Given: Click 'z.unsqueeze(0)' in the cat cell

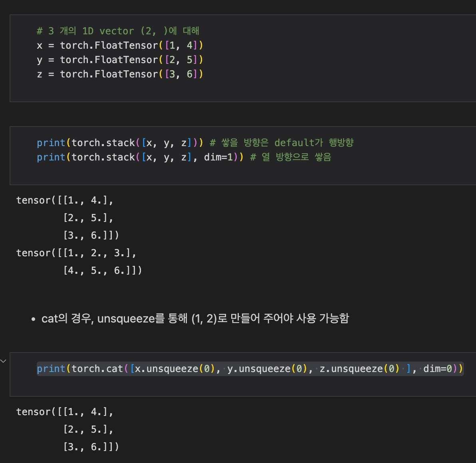Looking at the screenshot, I should click(359, 369).
